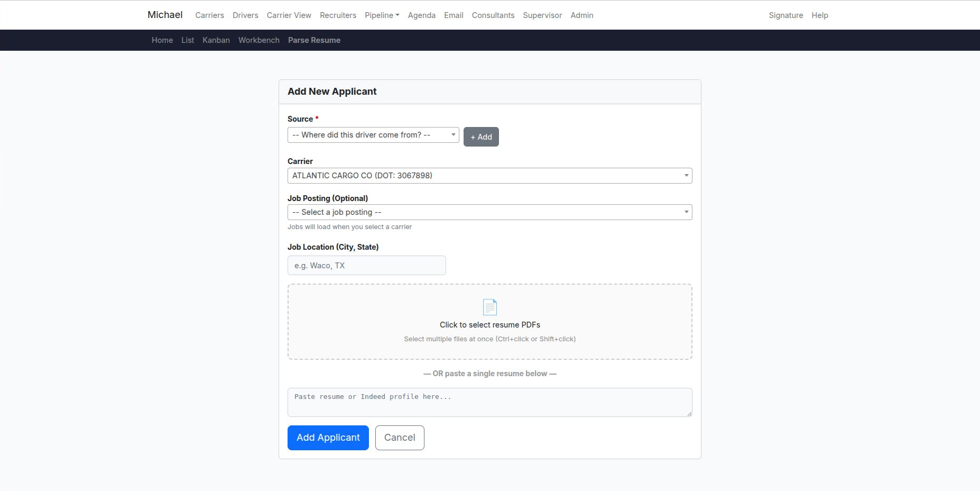The height and width of the screenshot is (491, 980).
Task: Open Carrier View
Action: coord(289,15)
